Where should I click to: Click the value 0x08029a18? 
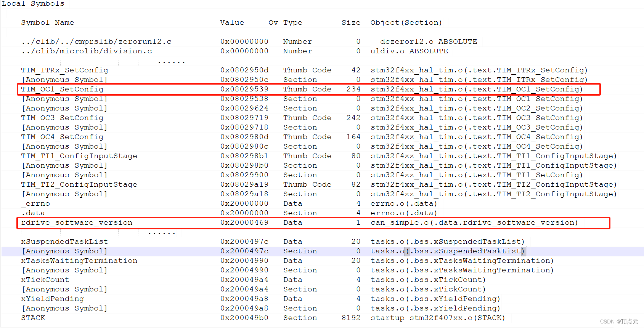(244, 194)
